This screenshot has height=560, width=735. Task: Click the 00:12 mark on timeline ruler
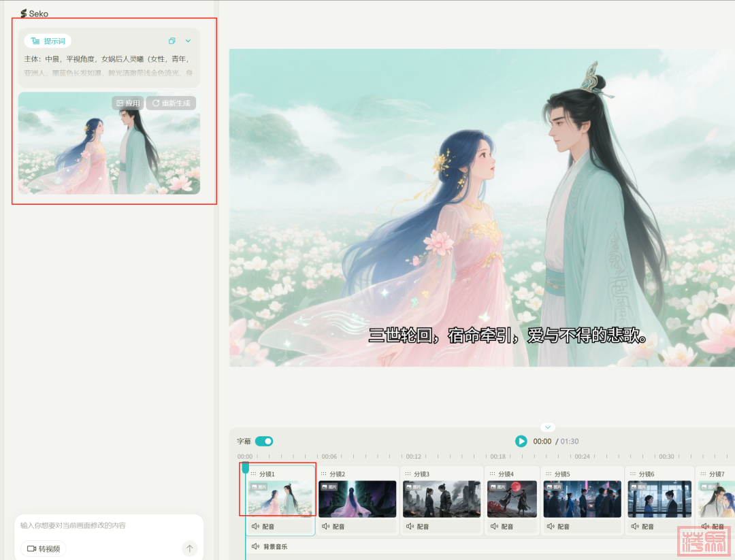[x=413, y=457]
